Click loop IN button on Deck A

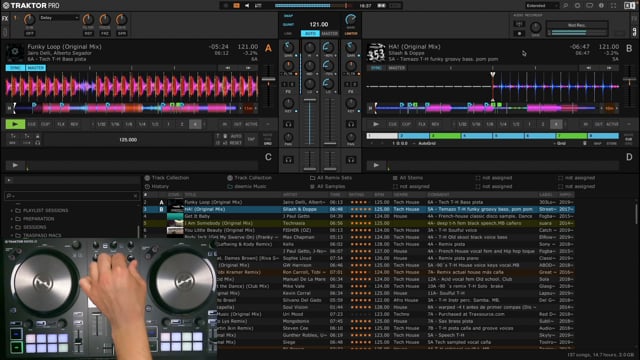(x=224, y=124)
